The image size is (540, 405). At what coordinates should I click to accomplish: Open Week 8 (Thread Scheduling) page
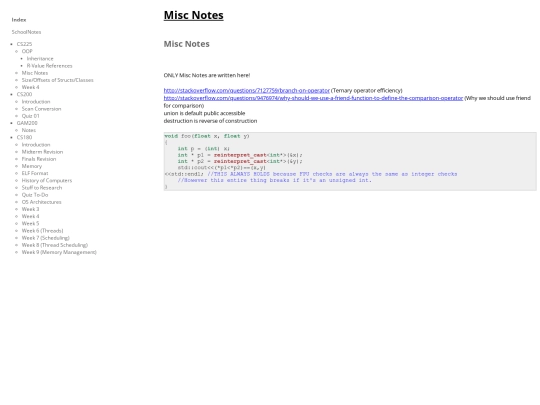coord(55,245)
